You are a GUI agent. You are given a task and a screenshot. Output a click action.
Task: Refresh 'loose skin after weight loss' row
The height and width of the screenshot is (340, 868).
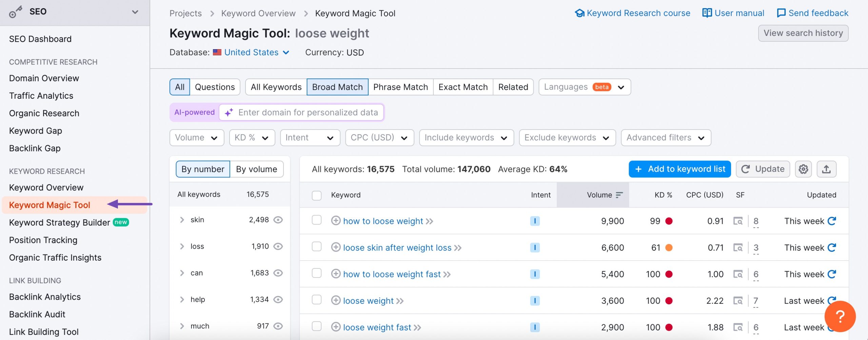pos(832,247)
